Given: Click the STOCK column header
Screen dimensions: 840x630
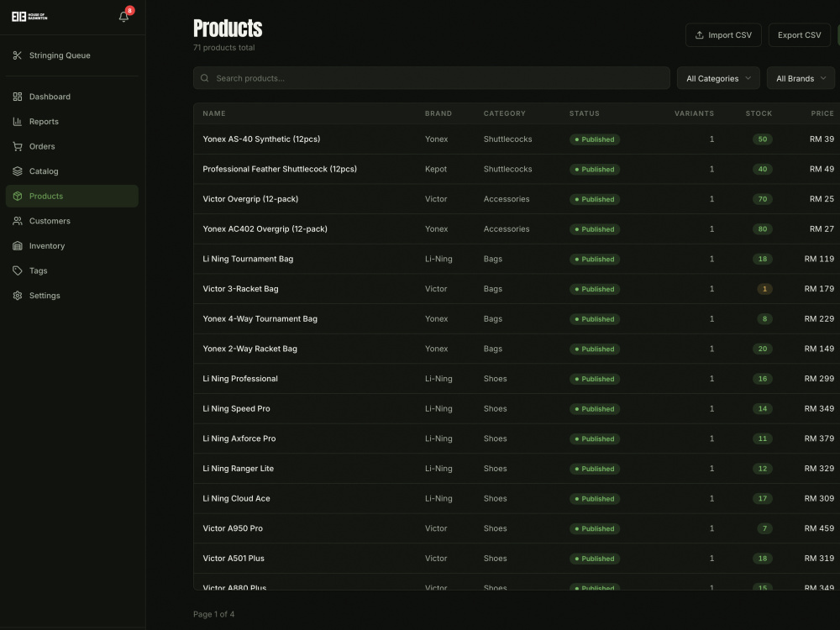Looking at the screenshot, I should [759, 113].
